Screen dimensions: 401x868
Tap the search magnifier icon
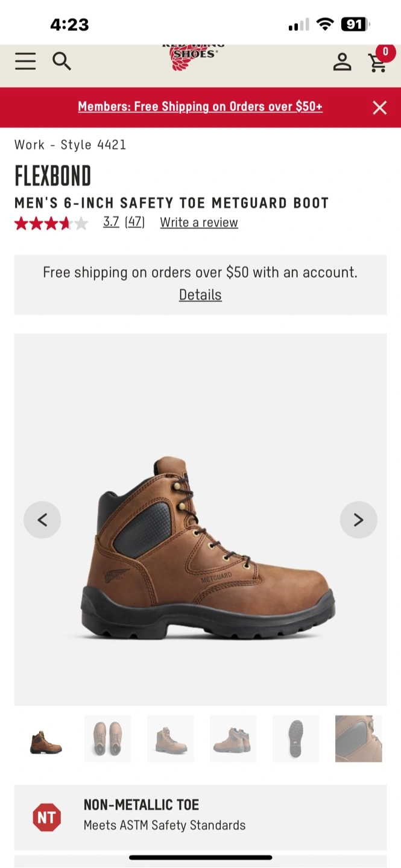(62, 61)
